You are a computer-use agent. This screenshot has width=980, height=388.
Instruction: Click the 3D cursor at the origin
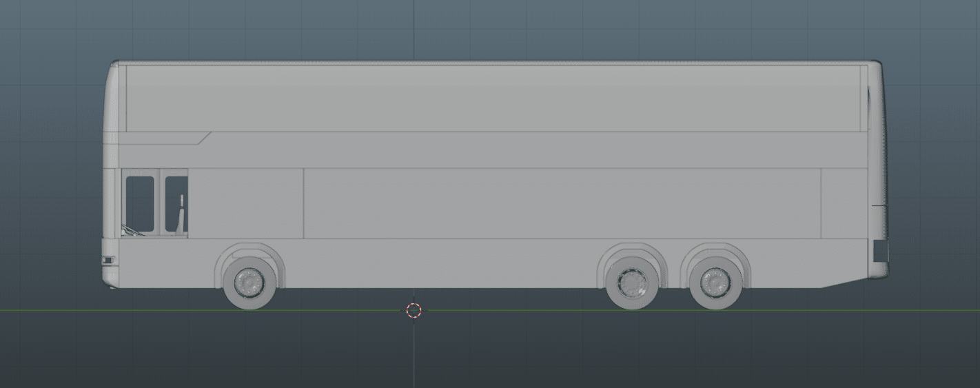pos(414,310)
